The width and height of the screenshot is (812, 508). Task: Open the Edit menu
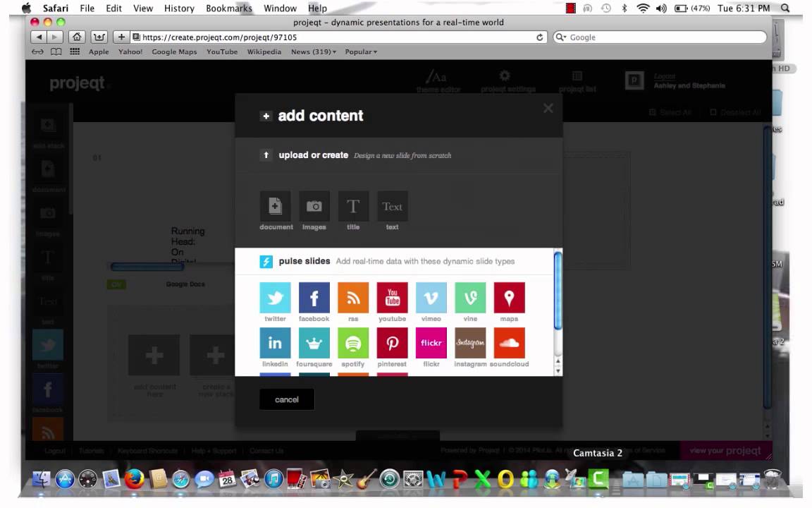(x=113, y=8)
